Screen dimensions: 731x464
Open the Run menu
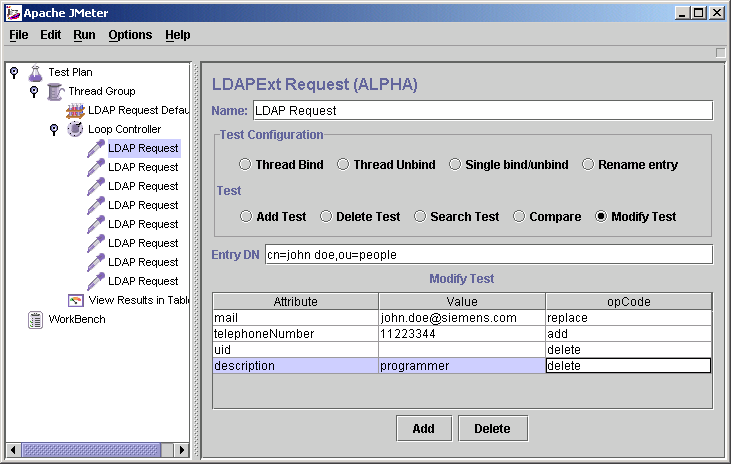pos(84,35)
